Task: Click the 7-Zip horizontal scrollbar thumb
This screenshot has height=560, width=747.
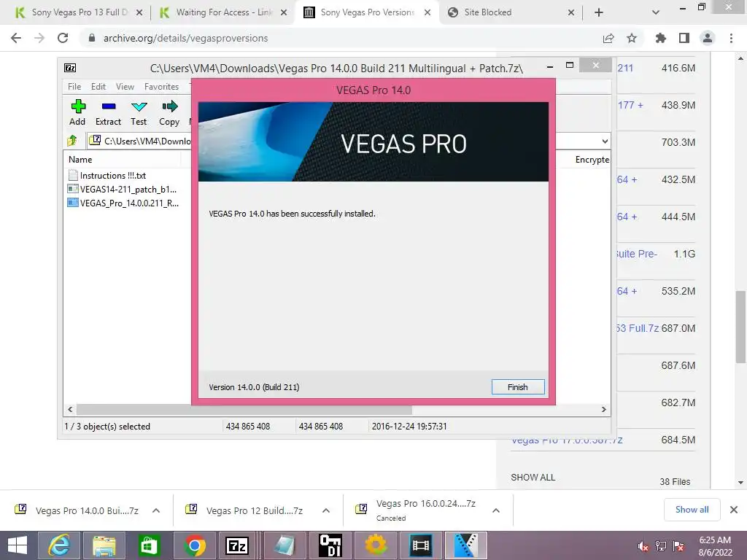Action: (x=244, y=410)
